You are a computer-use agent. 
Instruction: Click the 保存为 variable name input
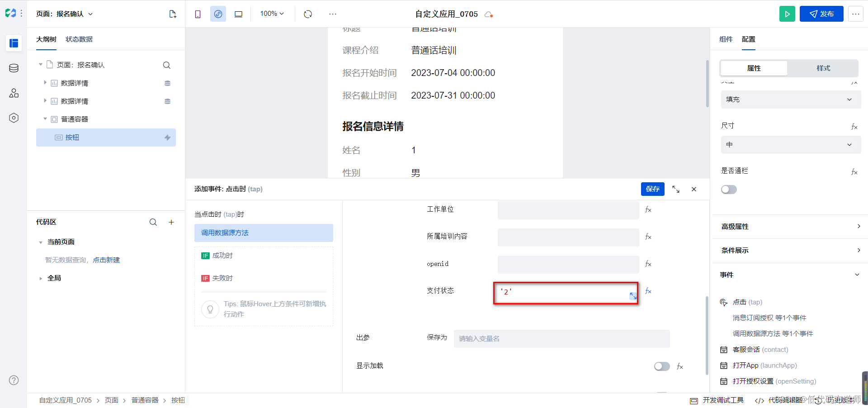(561, 339)
